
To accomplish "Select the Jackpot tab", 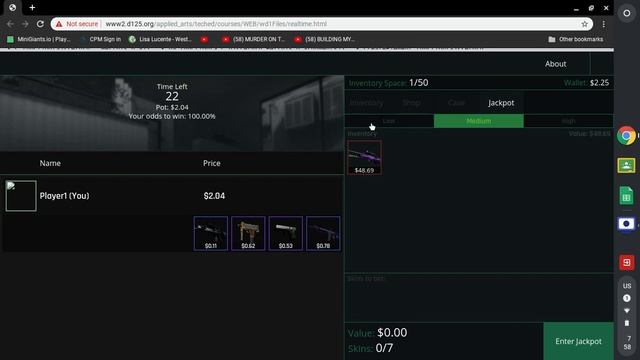I will pyautogui.click(x=501, y=103).
